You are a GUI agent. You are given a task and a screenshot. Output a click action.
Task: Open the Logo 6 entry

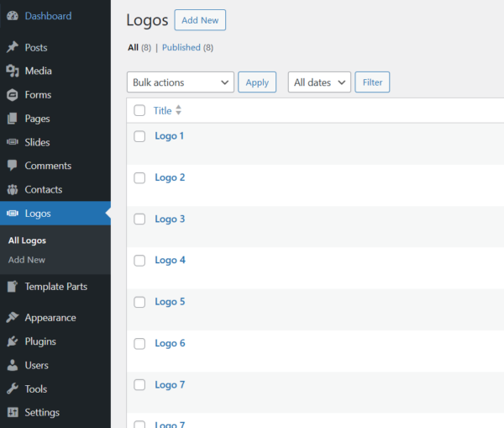[170, 343]
